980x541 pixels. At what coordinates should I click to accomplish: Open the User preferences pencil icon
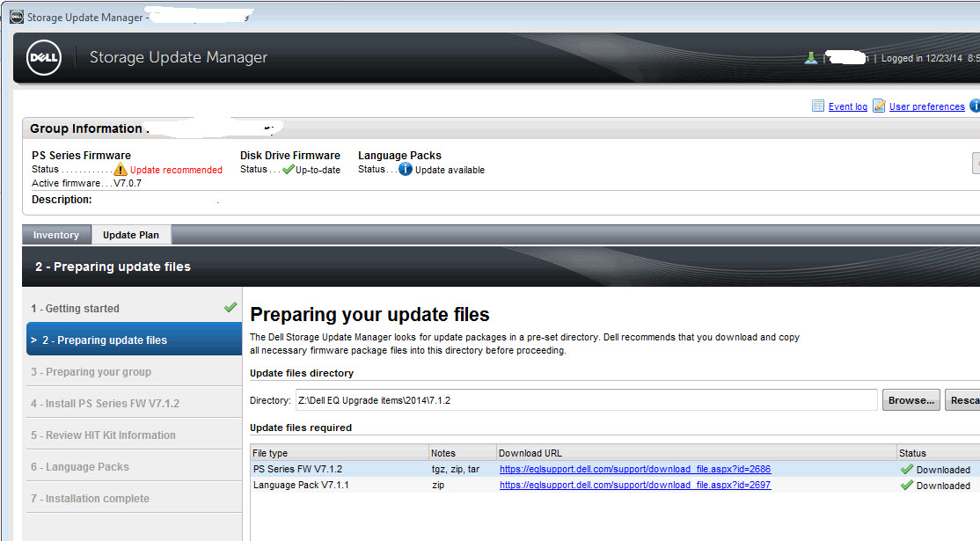tap(879, 106)
